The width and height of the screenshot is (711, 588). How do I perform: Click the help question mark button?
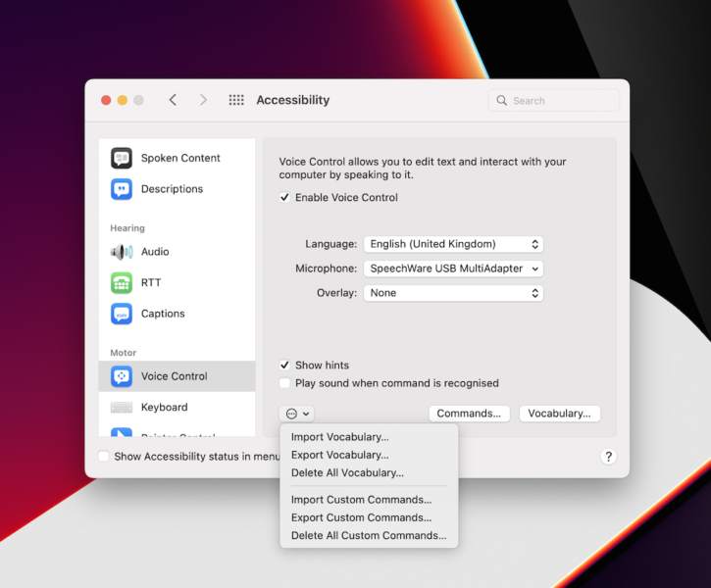tap(608, 457)
